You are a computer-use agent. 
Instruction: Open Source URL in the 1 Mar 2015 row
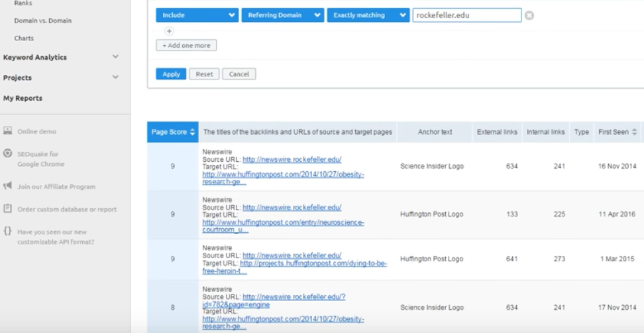point(292,255)
